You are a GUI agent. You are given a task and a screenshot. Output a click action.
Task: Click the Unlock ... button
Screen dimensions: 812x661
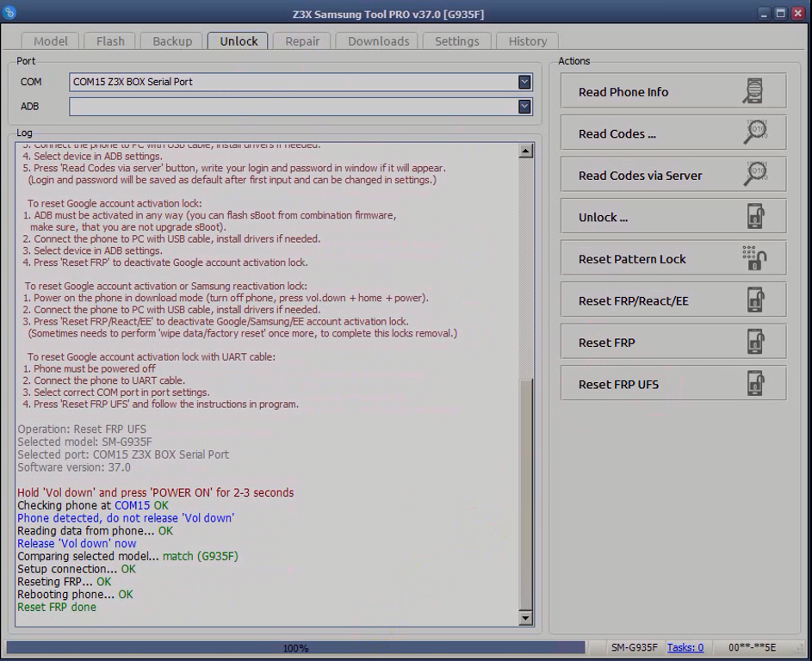click(x=673, y=217)
